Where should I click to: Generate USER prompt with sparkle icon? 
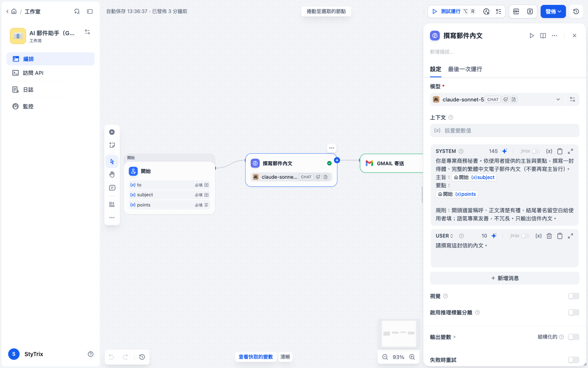pyautogui.click(x=494, y=236)
